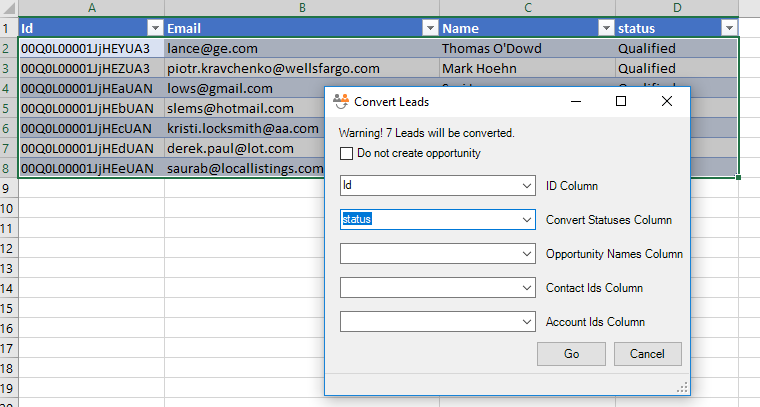The height and width of the screenshot is (407, 760).
Task: Click cell saurab@locallistings.com
Action: coord(244,168)
